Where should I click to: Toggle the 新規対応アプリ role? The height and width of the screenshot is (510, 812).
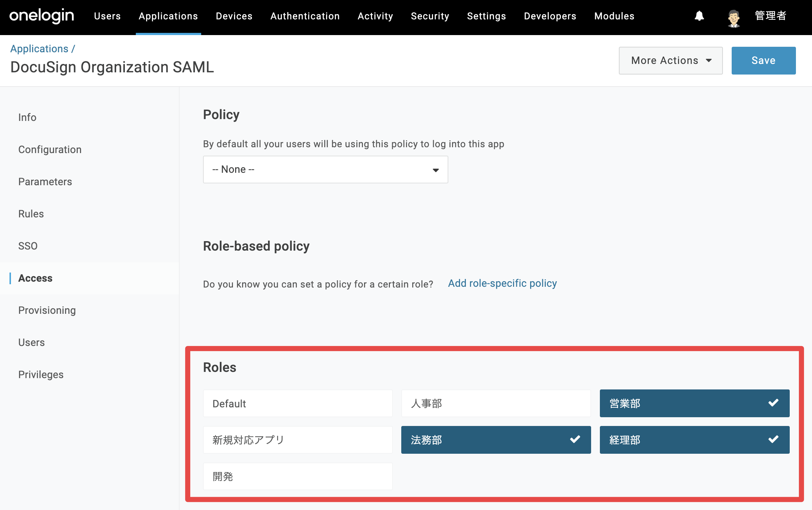point(298,440)
